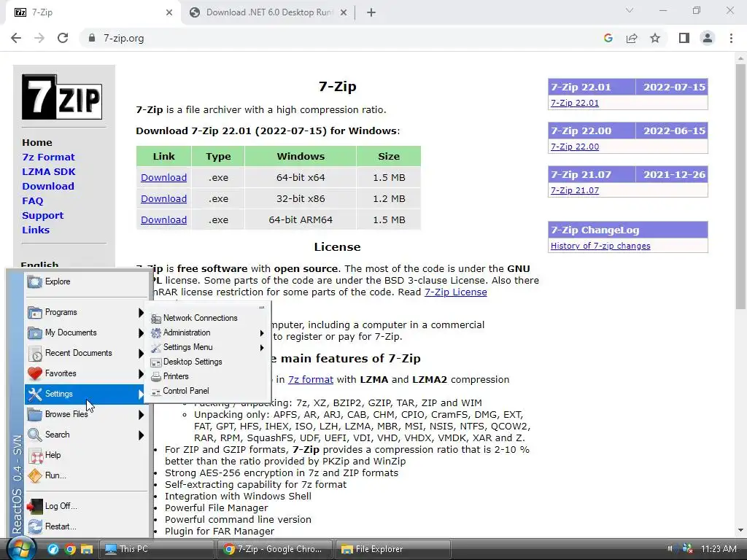
Task: Open the Chrome profile avatar
Action: [708, 38]
